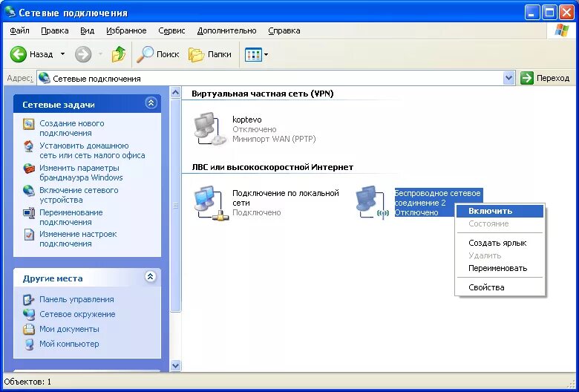Open the Папки (Folders) pane
The width and height of the screenshot is (579, 392).
(x=210, y=54)
